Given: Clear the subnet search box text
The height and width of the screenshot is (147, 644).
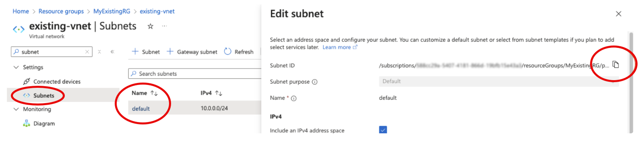Looking at the screenshot, I should pyautogui.click(x=87, y=52).
